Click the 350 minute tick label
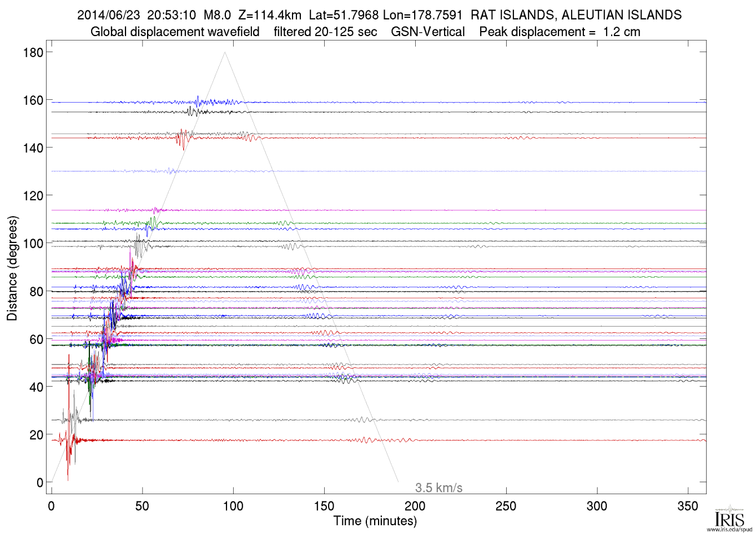756x533 pixels. click(x=688, y=506)
